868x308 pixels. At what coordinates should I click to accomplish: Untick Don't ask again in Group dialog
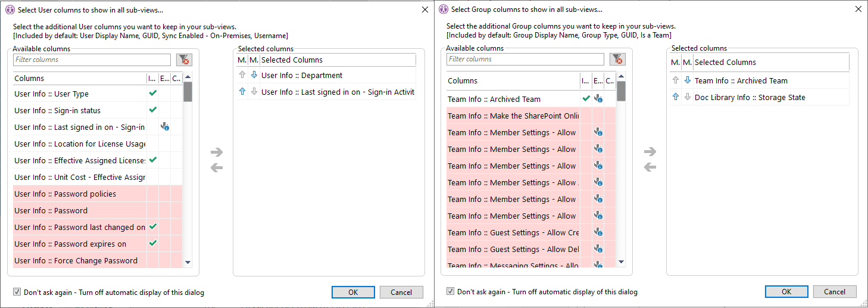click(x=451, y=292)
